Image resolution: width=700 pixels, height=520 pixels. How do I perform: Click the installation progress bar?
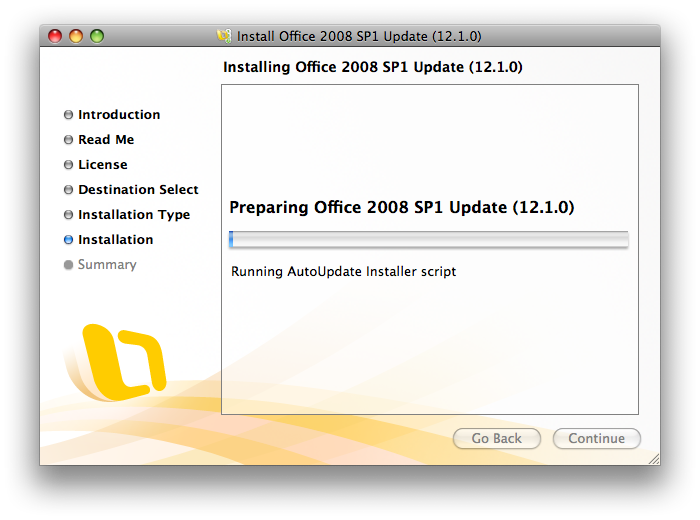tap(429, 239)
